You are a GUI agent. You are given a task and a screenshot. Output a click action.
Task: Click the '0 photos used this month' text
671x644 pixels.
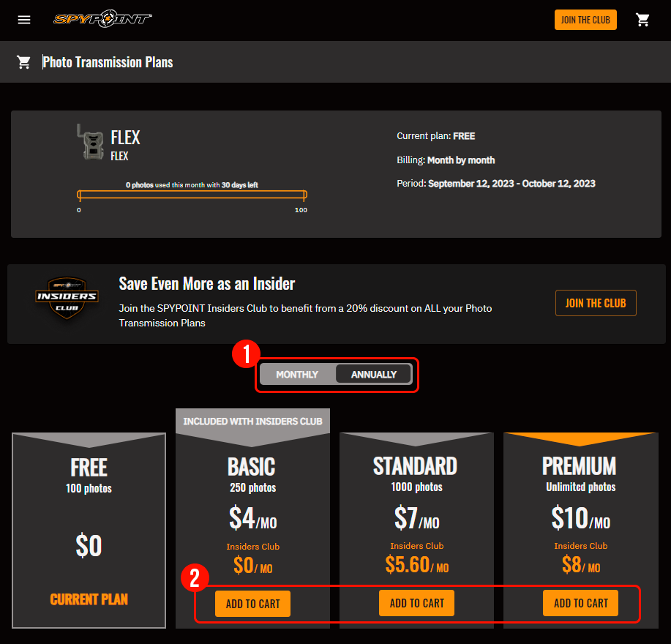(x=192, y=185)
